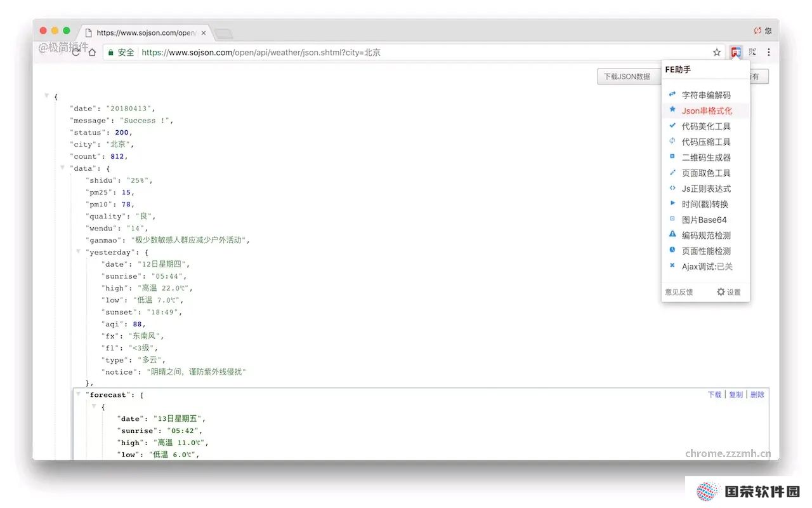Viewport: 812px width, 508px height.
Task: Click 删除 link in forecast row
Action: tap(757, 394)
